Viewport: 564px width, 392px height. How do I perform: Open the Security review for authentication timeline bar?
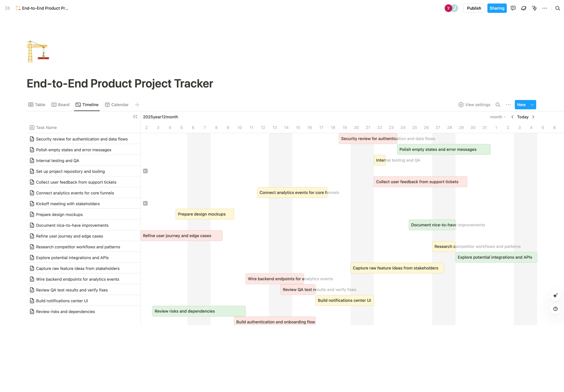click(368, 139)
